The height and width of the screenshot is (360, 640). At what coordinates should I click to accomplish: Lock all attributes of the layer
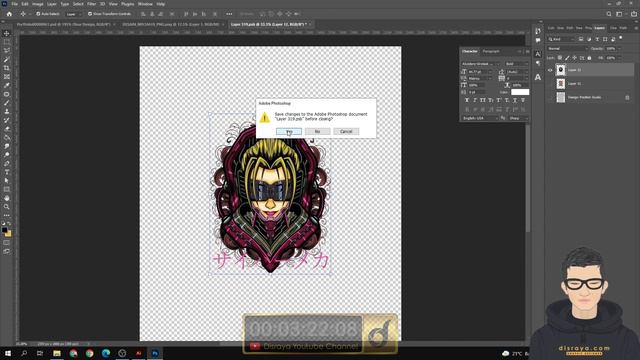[589, 58]
